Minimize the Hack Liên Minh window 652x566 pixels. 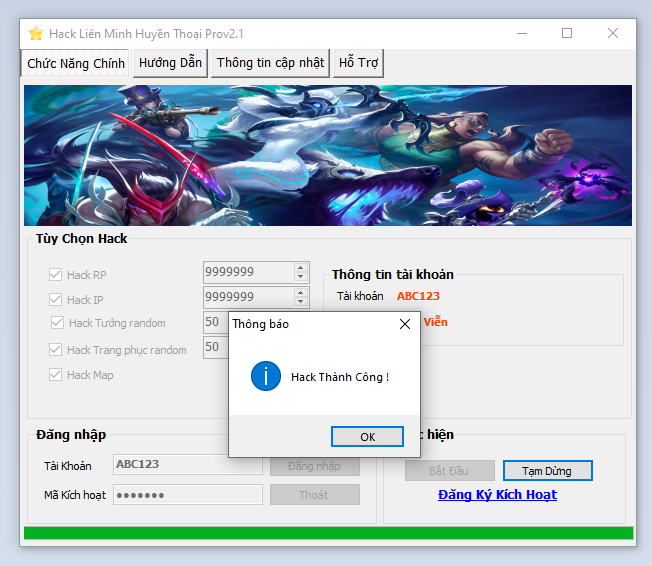click(x=522, y=33)
